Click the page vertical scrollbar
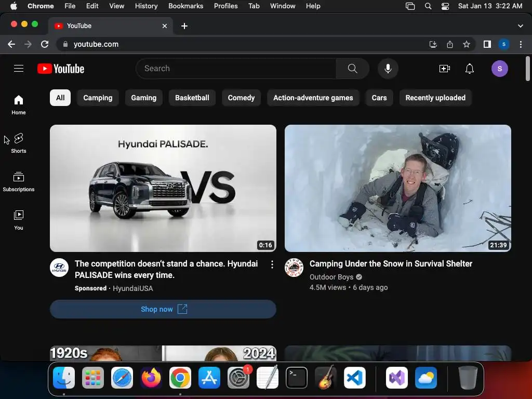The image size is (532, 399). (528, 69)
